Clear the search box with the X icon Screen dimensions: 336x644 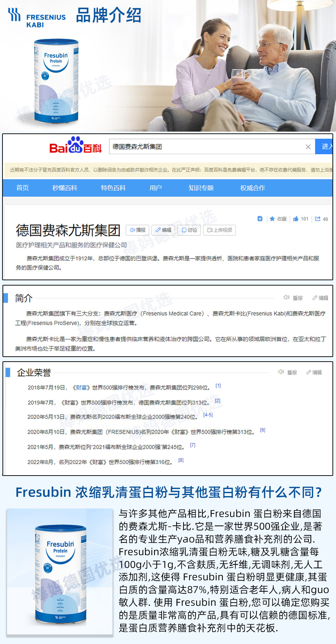[308, 147]
